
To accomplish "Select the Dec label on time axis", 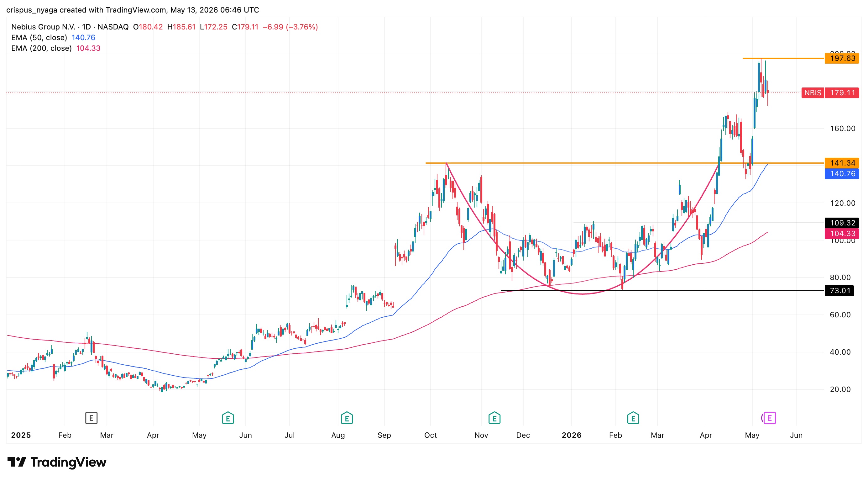I will coord(523,435).
